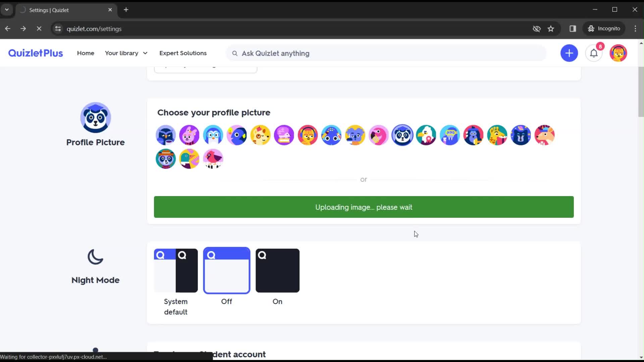This screenshot has width=644, height=362.
Task: Click the Uploading image please wait button
Action: 364,207
